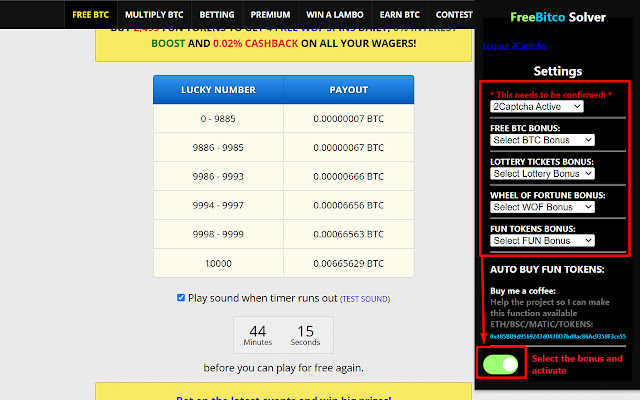Image resolution: width=640 pixels, height=400 pixels.
Task: Expand the Select WOF Bonus dropdown
Action: coord(542,207)
